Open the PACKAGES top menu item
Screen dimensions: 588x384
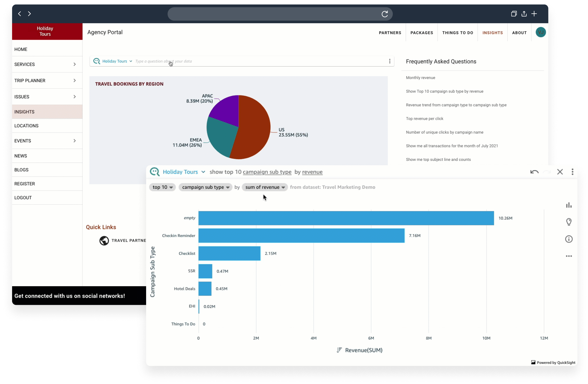coord(422,33)
